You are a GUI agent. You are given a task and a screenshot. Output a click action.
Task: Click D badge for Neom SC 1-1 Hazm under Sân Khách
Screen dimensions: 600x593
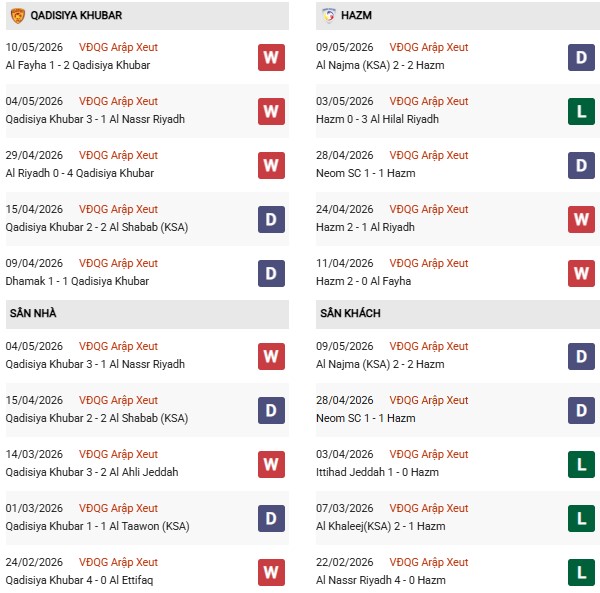click(x=581, y=411)
